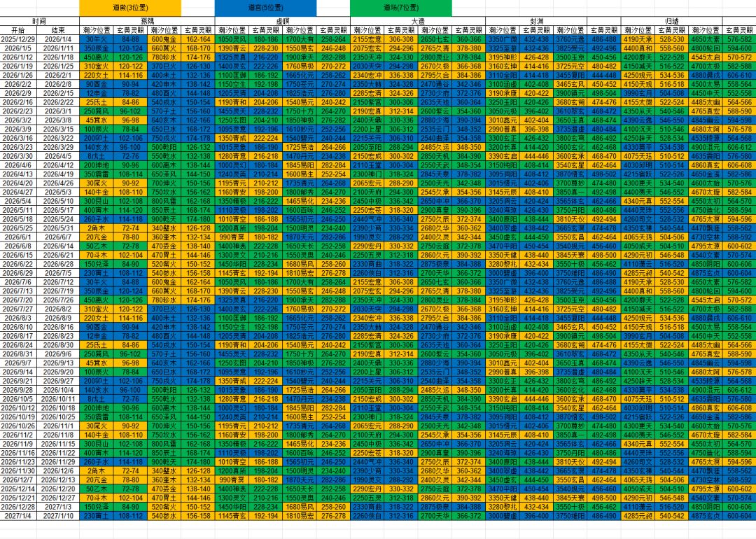Click 600鬼金 in the 2025/12/29 row
Screen dimensions: 756x539
pos(164,39)
